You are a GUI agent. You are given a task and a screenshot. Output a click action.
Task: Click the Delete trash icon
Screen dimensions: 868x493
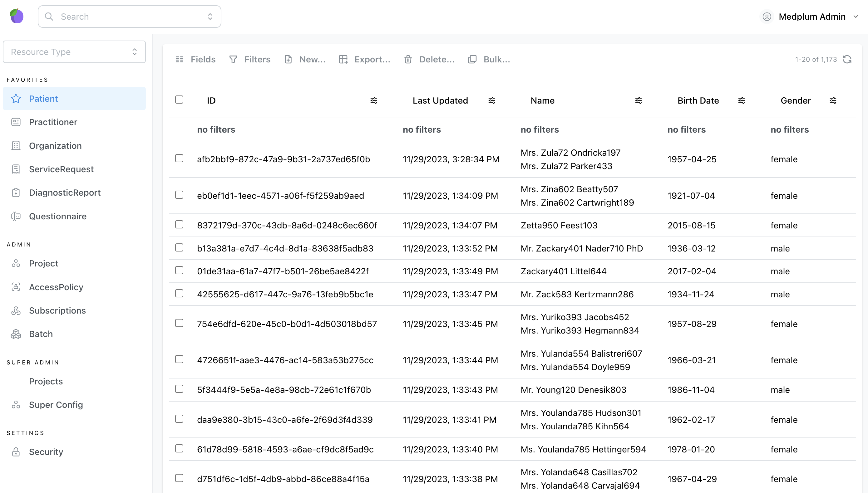408,59
